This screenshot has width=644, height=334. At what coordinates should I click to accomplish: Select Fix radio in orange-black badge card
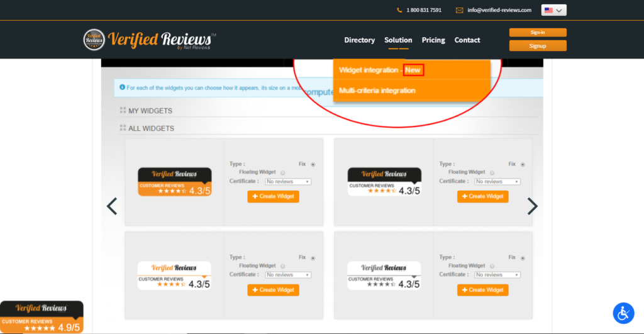pyautogui.click(x=313, y=165)
